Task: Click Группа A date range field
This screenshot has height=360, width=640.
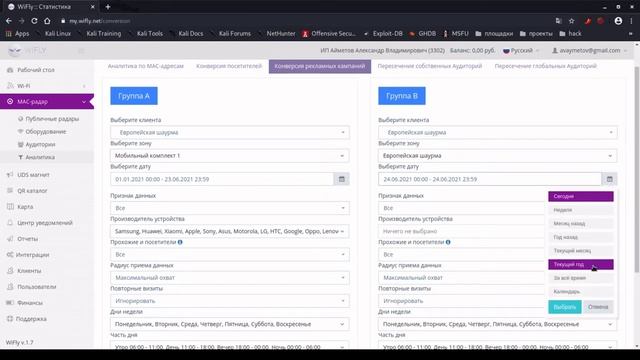Action: tap(222, 179)
